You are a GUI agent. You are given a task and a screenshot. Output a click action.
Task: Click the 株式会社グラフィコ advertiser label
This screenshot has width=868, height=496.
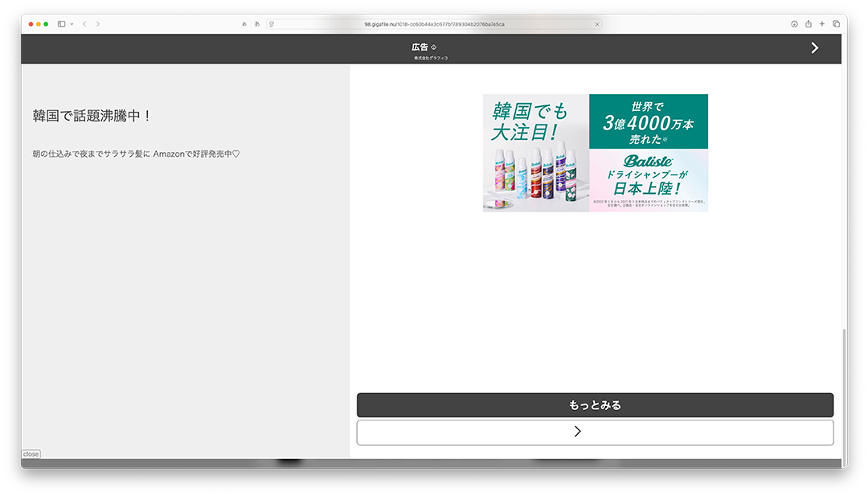click(431, 58)
